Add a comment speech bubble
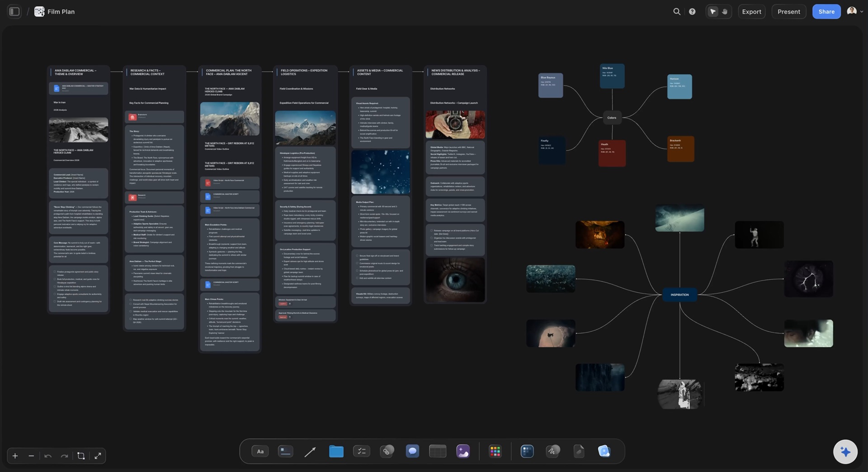868x472 pixels. (412, 451)
